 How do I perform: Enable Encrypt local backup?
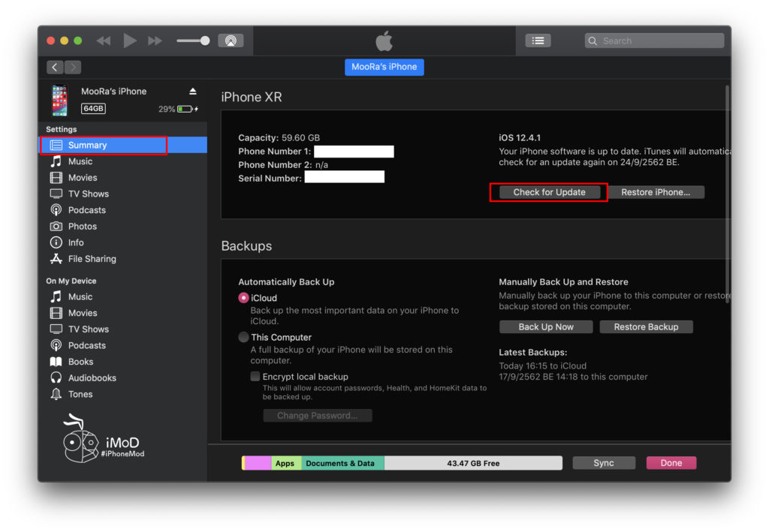point(255,376)
